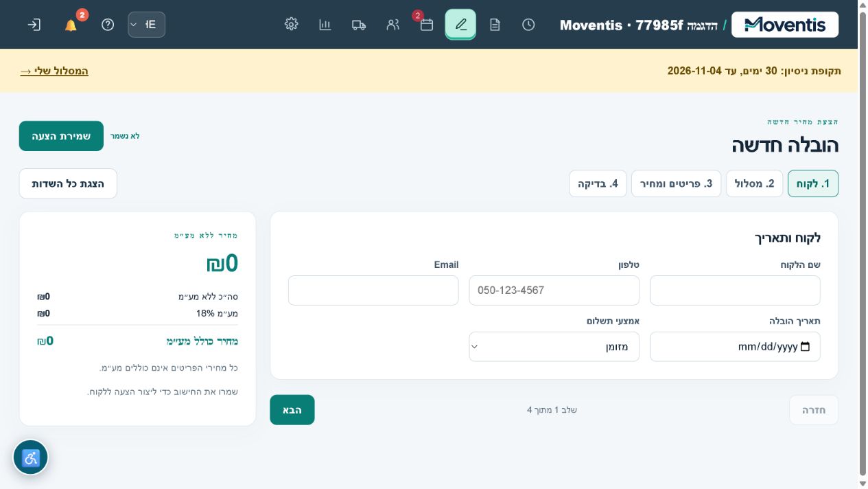Click the שמירת הצעה save button
Screen dimensions: 868x489
pyautogui.click(x=61, y=136)
